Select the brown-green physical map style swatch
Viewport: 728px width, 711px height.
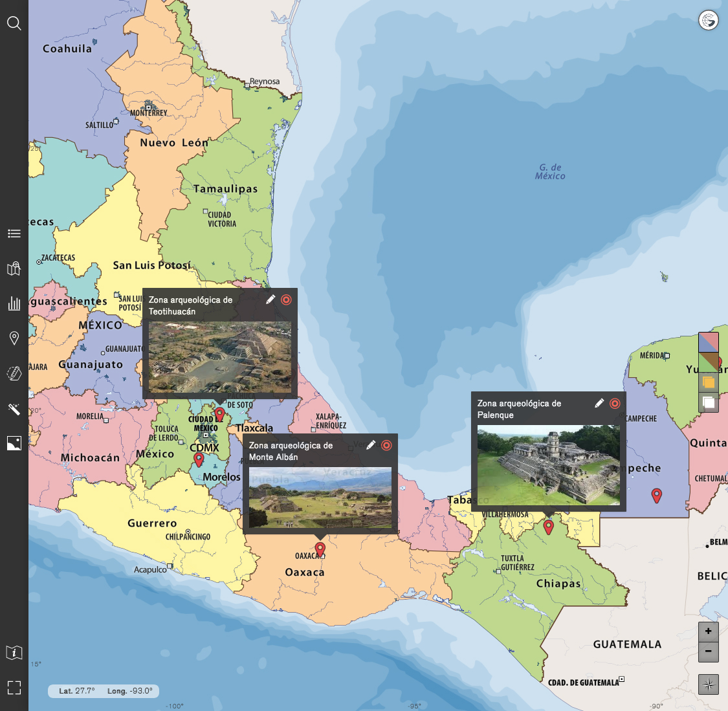pyautogui.click(x=709, y=362)
